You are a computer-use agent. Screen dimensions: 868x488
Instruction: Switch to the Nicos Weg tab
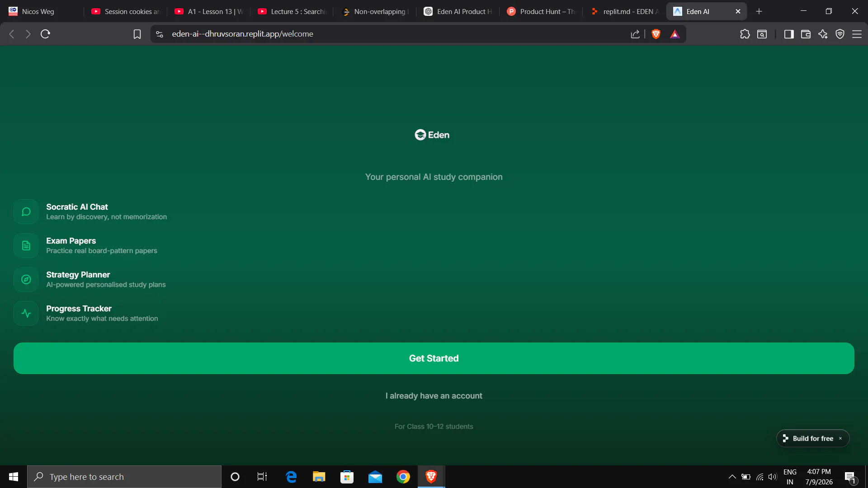pyautogui.click(x=42, y=11)
